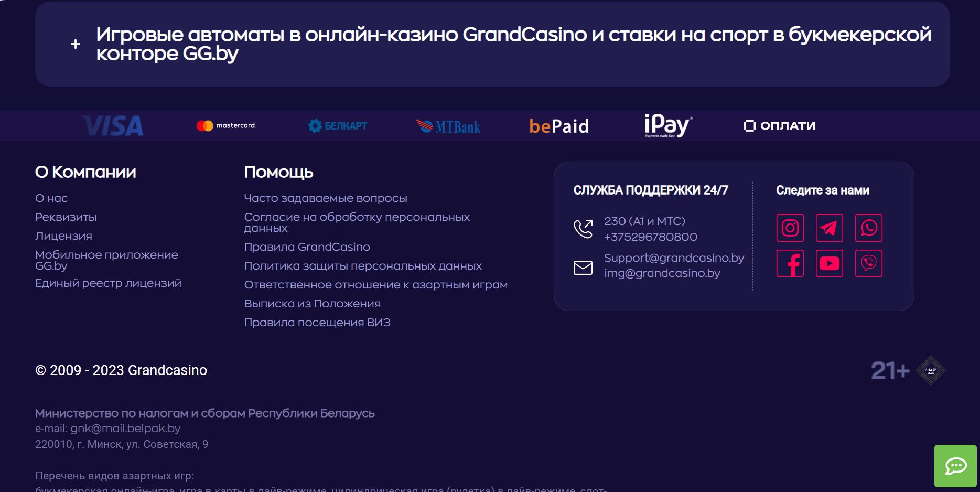
Task: Email img@grandcasino.by
Action: pyautogui.click(x=662, y=273)
